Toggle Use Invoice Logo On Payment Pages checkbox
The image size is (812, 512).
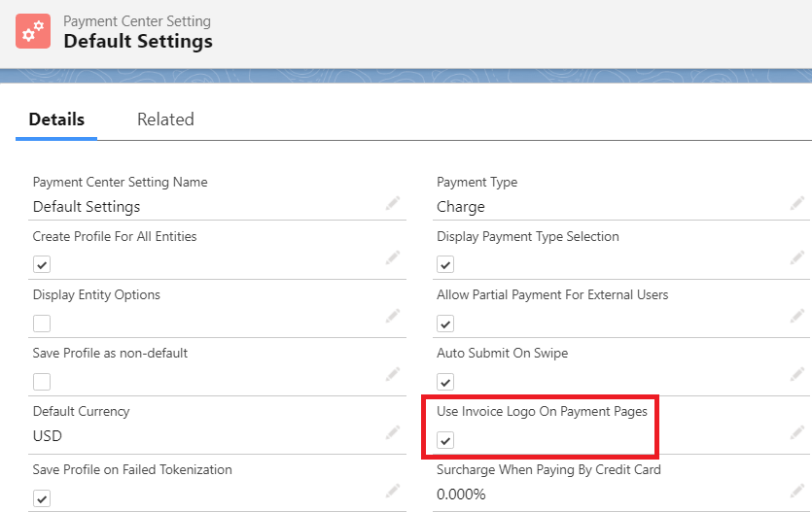445,440
